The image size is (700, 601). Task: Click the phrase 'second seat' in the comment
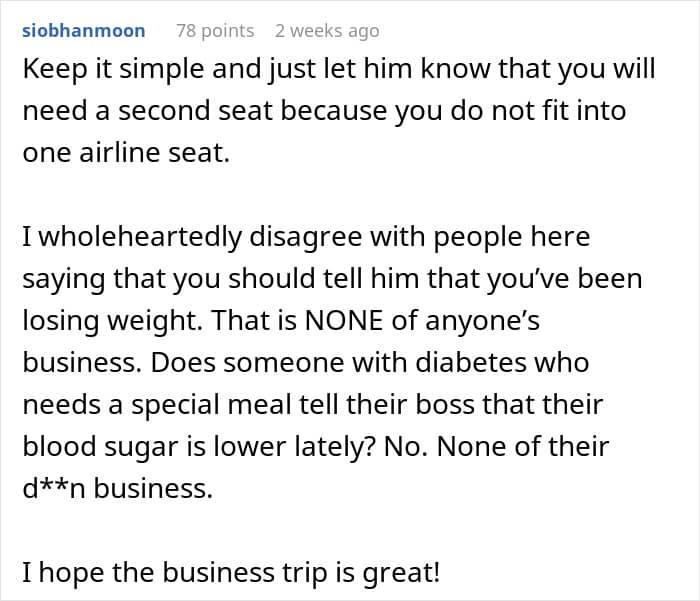click(x=195, y=111)
